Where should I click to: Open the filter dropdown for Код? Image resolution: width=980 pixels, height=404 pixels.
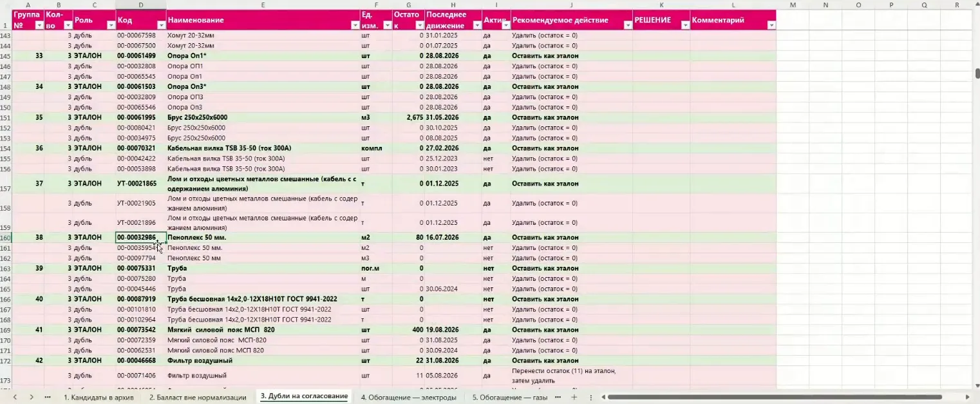(x=161, y=25)
